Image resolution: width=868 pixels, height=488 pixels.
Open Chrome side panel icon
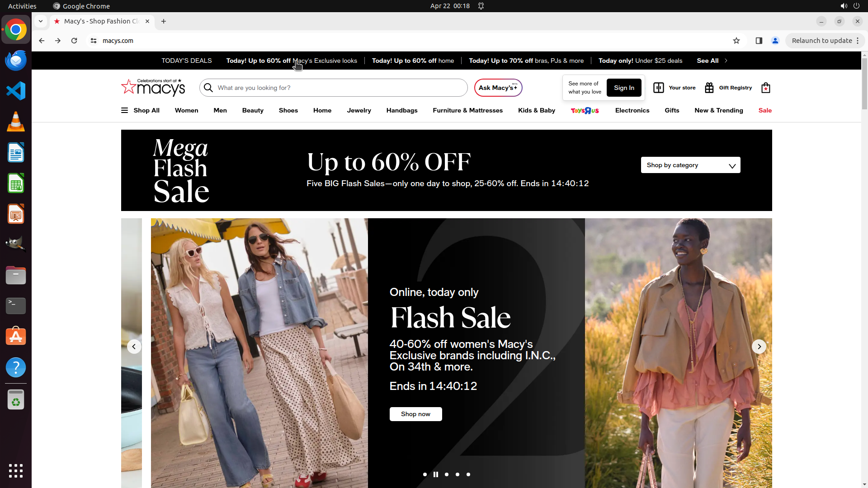point(759,41)
